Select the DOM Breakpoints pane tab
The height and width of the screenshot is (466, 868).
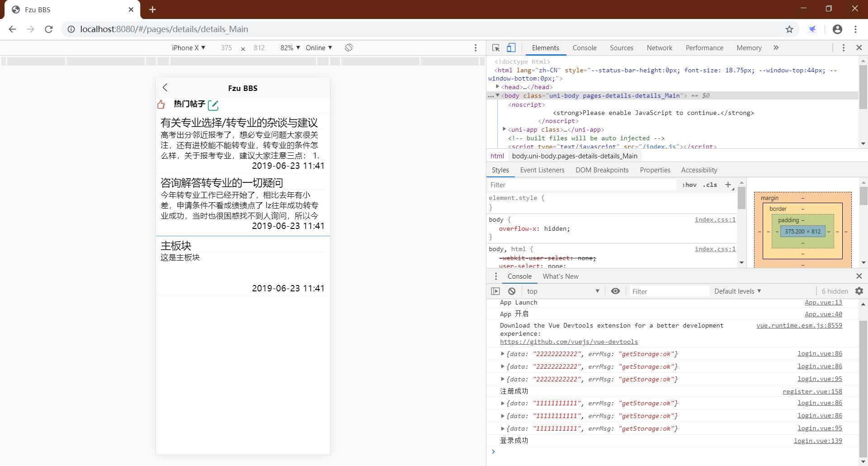(x=602, y=170)
